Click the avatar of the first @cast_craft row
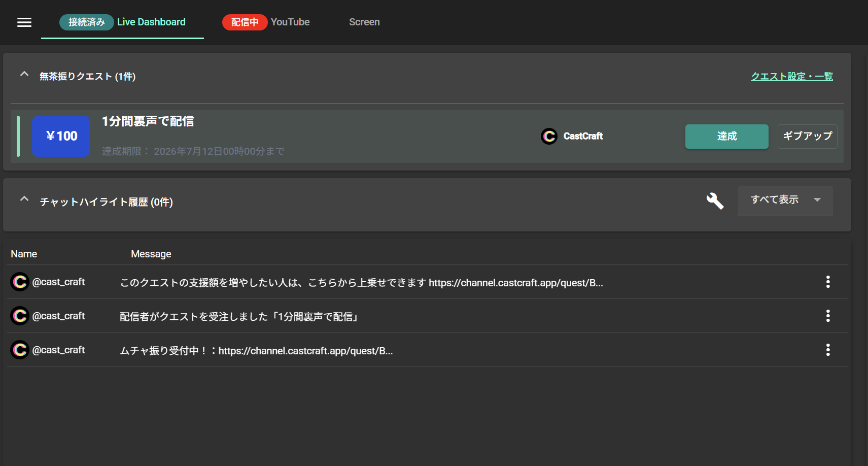The image size is (868, 466). click(x=20, y=282)
